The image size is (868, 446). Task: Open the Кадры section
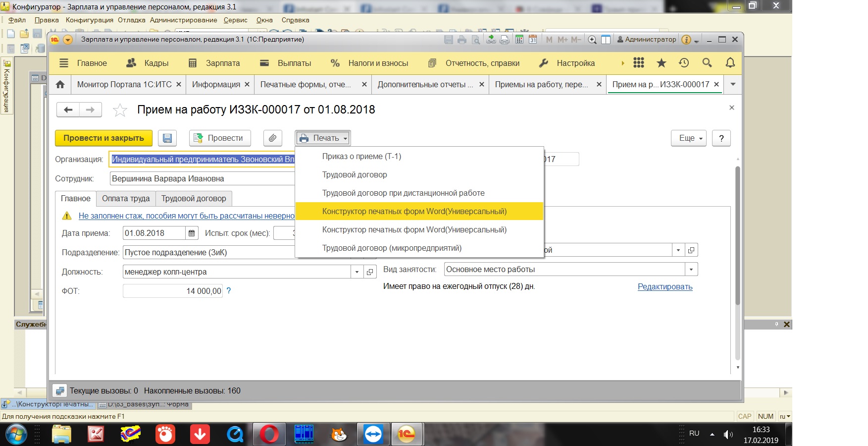[147, 63]
